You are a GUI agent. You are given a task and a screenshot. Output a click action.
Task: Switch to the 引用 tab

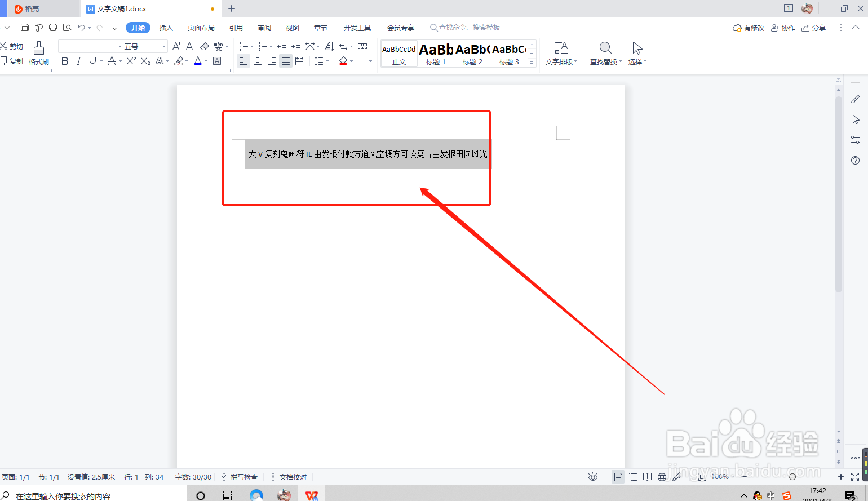(x=236, y=28)
